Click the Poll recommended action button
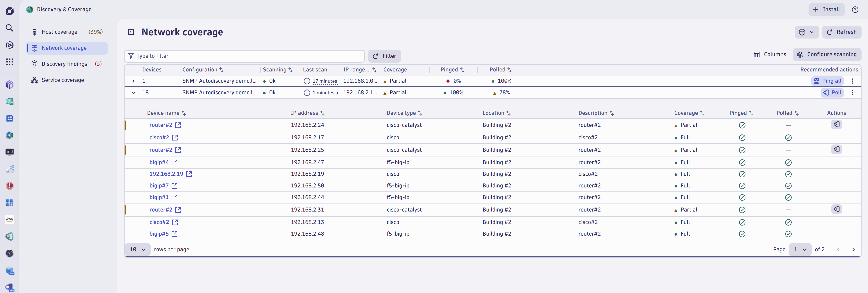Screen dimensions: 868x293 [x=832, y=93]
